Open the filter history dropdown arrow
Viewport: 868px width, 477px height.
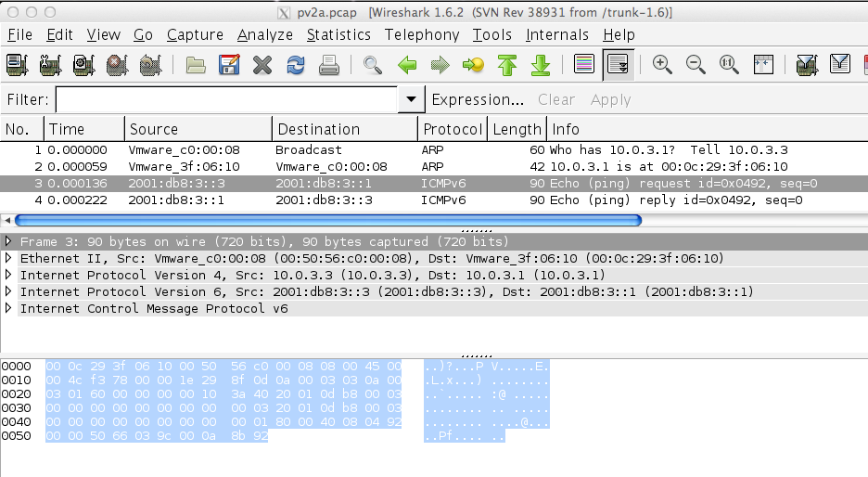(412, 99)
